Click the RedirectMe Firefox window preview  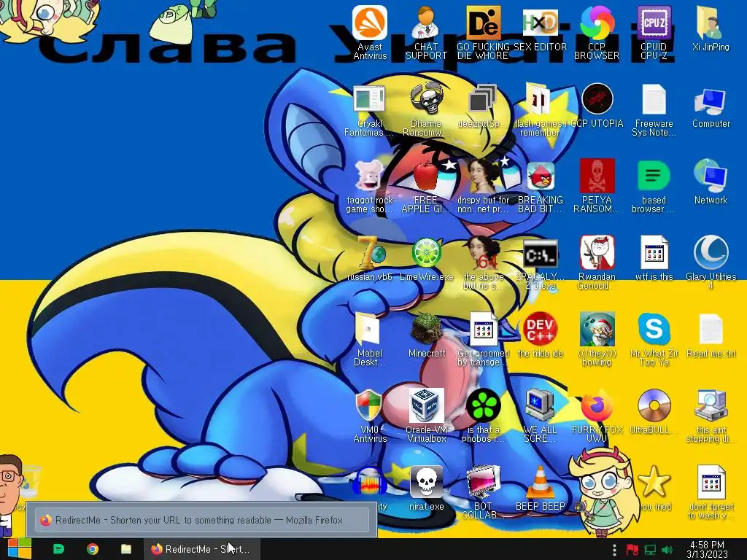click(x=201, y=519)
